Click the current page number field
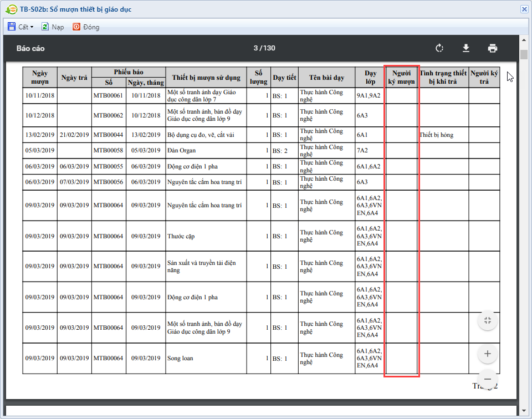 point(256,48)
